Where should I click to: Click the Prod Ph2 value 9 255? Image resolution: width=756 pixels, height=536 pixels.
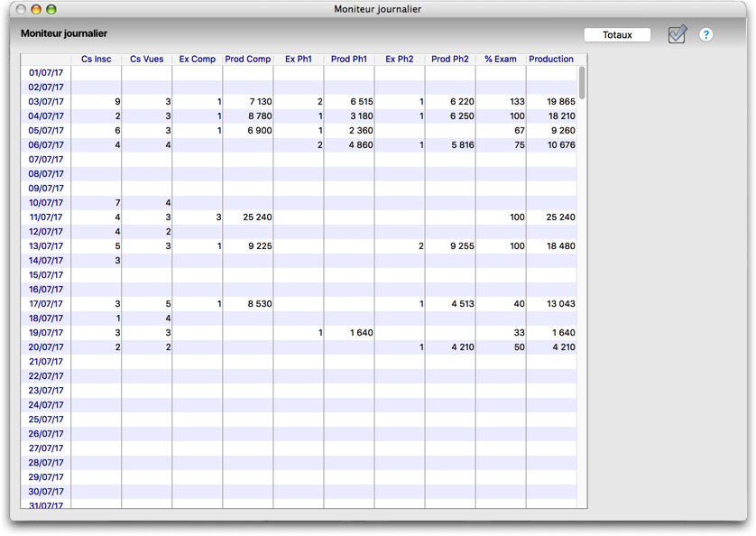[x=463, y=246]
